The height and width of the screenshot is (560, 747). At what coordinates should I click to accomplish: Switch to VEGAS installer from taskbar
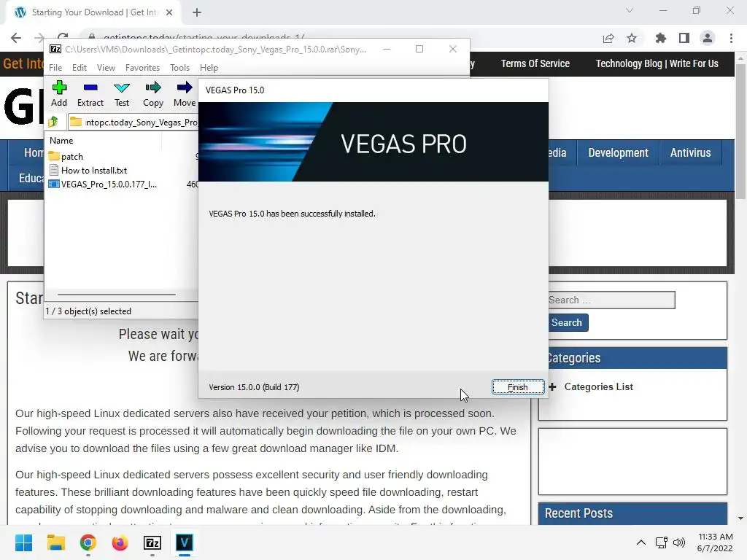click(185, 542)
